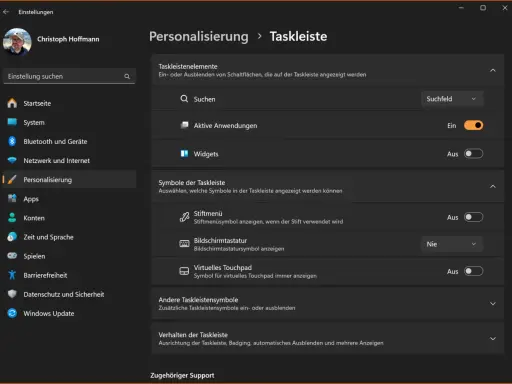Open the Suchfeld dropdown
Viewport: 512px width, 384px height.
[452, 99]
